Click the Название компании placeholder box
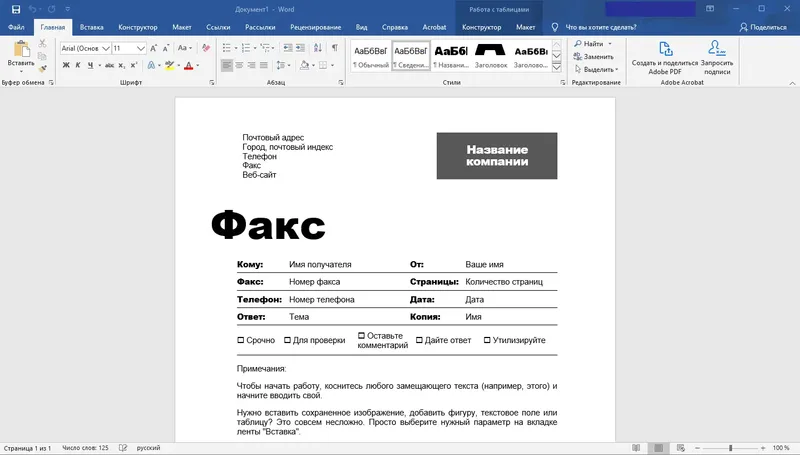800x455 pixels. click(x=497, y=156)
